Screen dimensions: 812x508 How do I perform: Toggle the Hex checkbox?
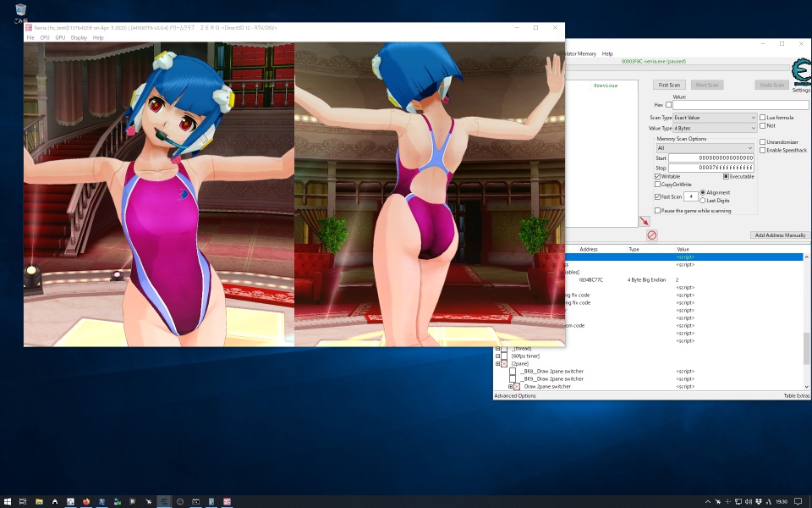[668, 105]
